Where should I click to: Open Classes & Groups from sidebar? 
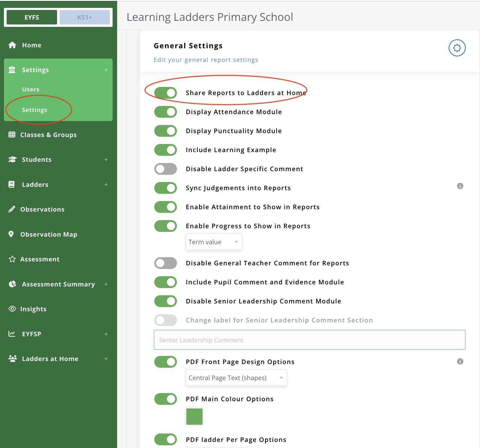pyautogui.click(x=48, y=135)
